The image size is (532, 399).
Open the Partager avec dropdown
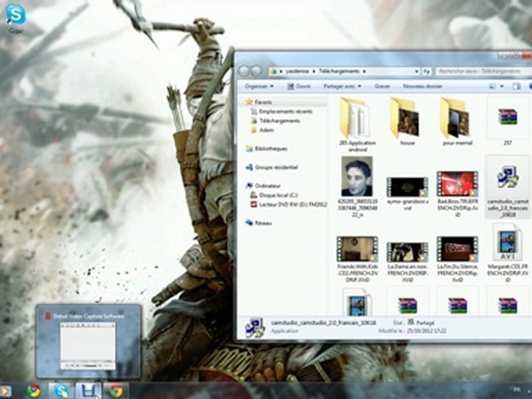[x=342, y=86]
